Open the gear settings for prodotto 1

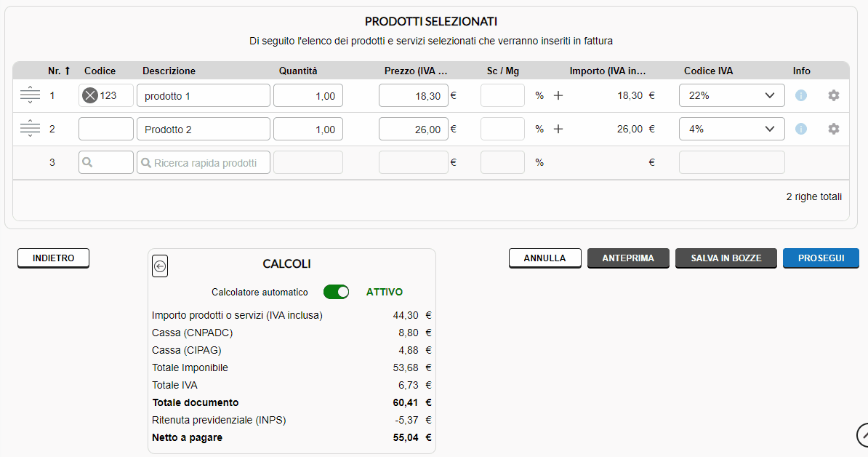833,95
